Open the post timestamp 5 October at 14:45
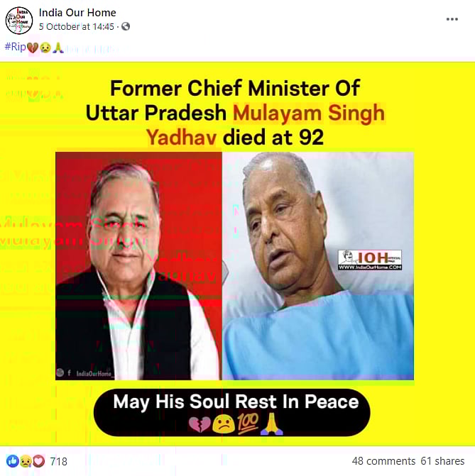Screen dimensions: 475x476 point(76,27)
